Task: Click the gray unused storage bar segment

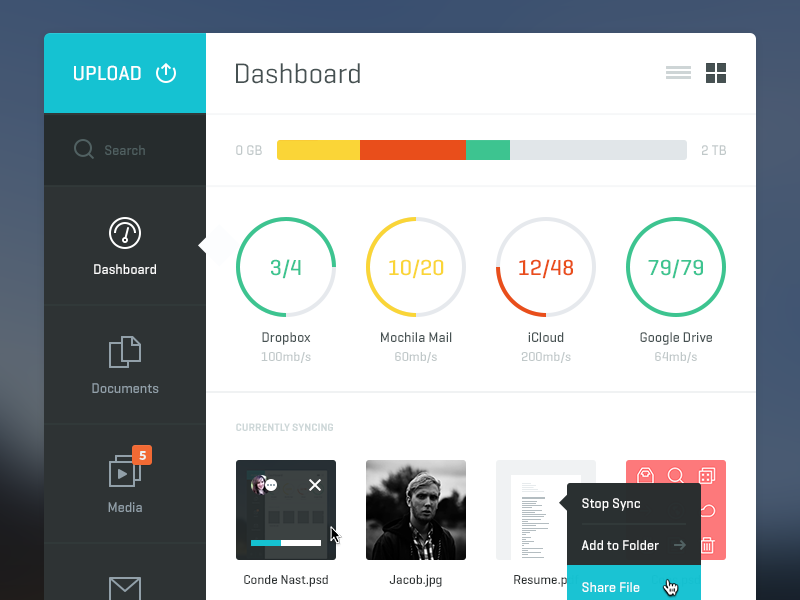Action: click(598, 150)
